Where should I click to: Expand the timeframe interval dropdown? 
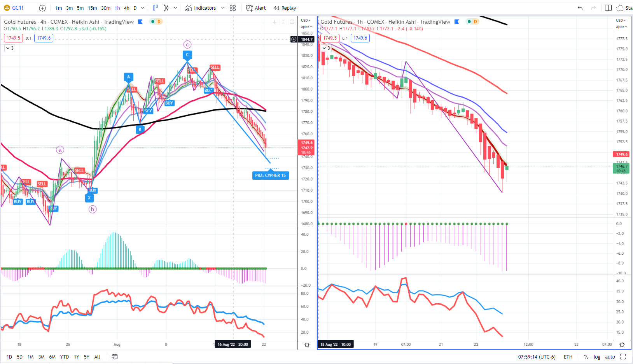click(143, 8)
